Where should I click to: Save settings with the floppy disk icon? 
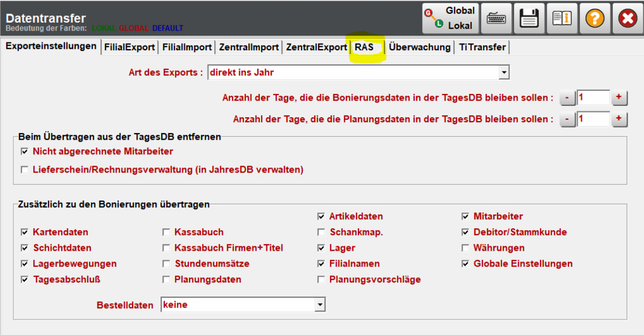click(529, 18)
